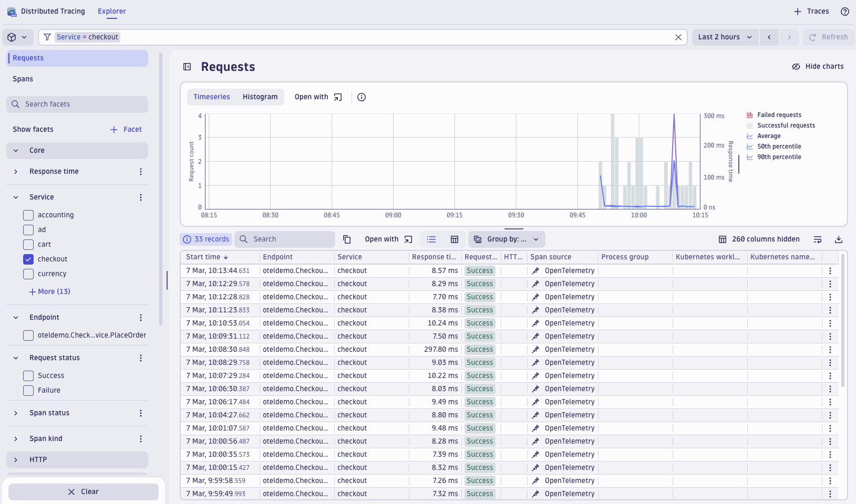The image size is (856, 504).
Task: Open the Last 2 hours time range dropdown
Action: pyautogui.click(x=724, y=37)
